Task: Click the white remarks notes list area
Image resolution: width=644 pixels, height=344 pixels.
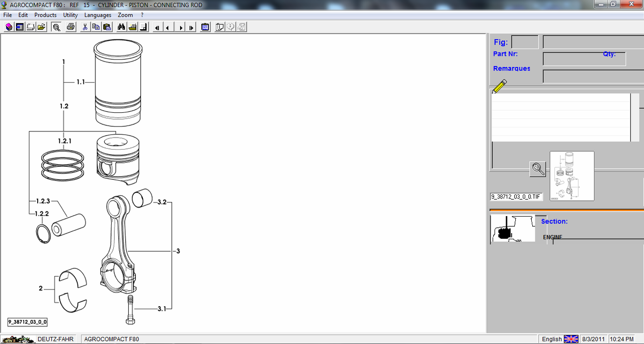Action: (560, 117)
